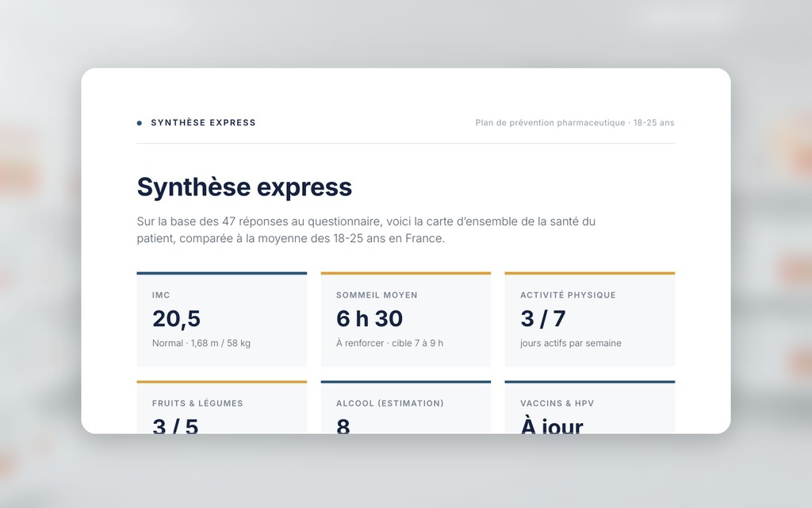Click 'À renforcer · cible 7 à 9 h'
Image resolution: width=812 pixels, height=508 pixels.
point(389,343)
